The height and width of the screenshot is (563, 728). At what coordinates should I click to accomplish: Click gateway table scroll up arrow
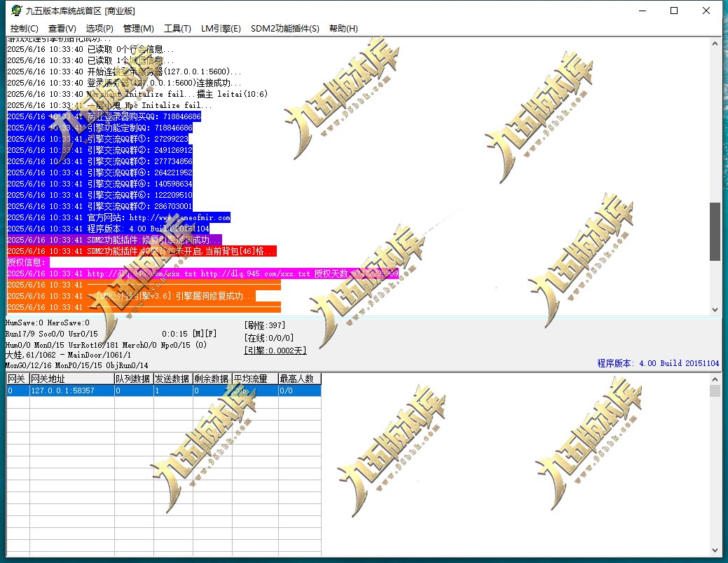715,379
